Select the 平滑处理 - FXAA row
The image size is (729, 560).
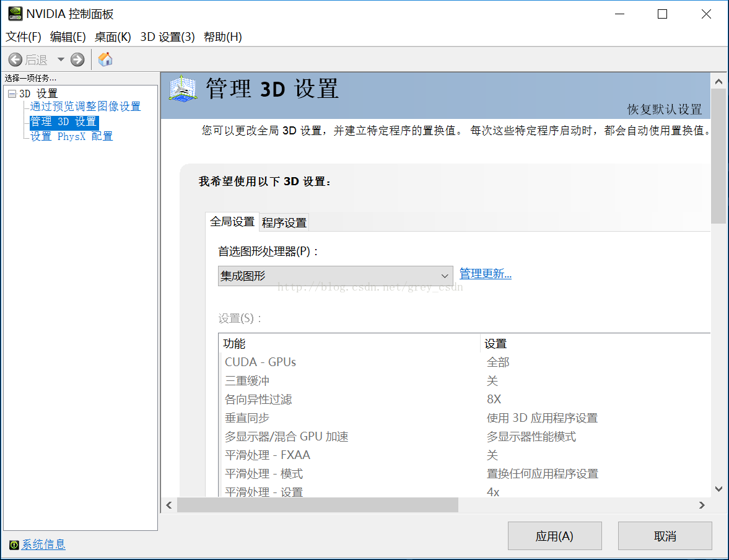pyautogui.click(x=465, y=455)
